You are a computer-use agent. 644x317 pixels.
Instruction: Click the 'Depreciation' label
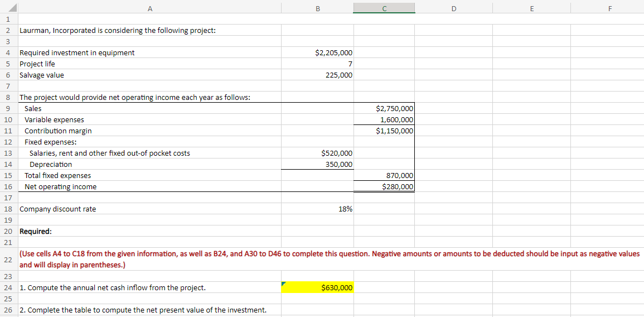click(x=51, y=165)
